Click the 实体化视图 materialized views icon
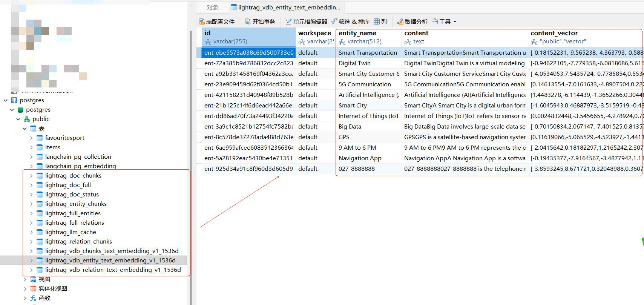 coord(33,289)
